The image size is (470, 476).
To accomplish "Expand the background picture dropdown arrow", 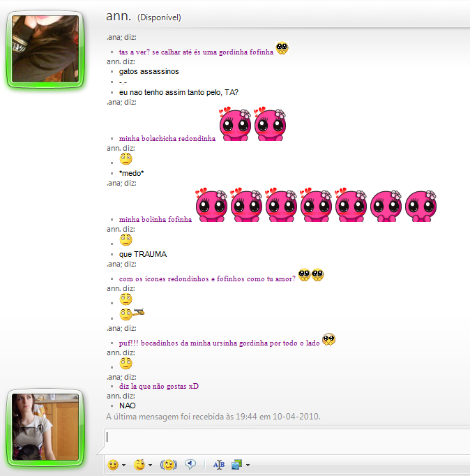I will (x=247, y=466).
